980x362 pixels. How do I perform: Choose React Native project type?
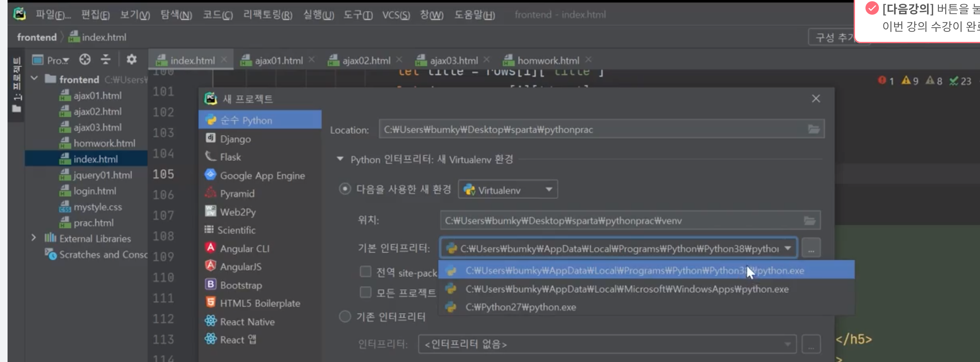[260, 322]
